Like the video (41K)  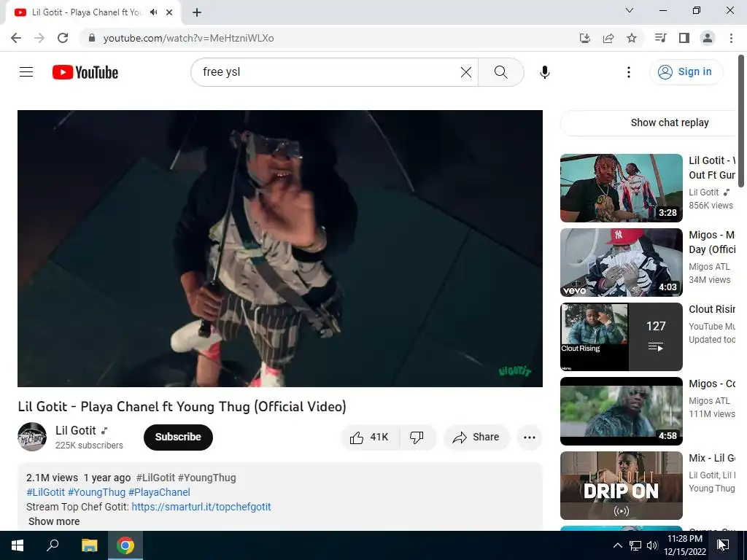click(370, 437)
